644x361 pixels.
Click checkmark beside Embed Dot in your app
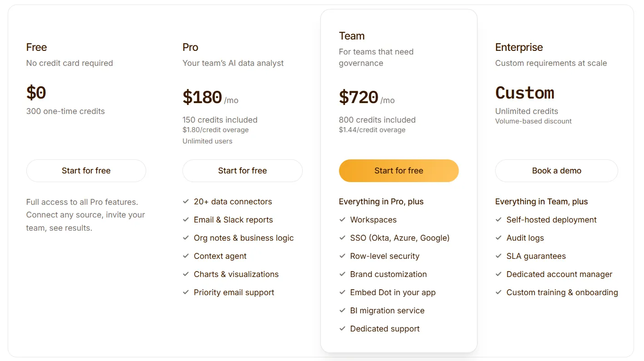[x=342, y=292]
